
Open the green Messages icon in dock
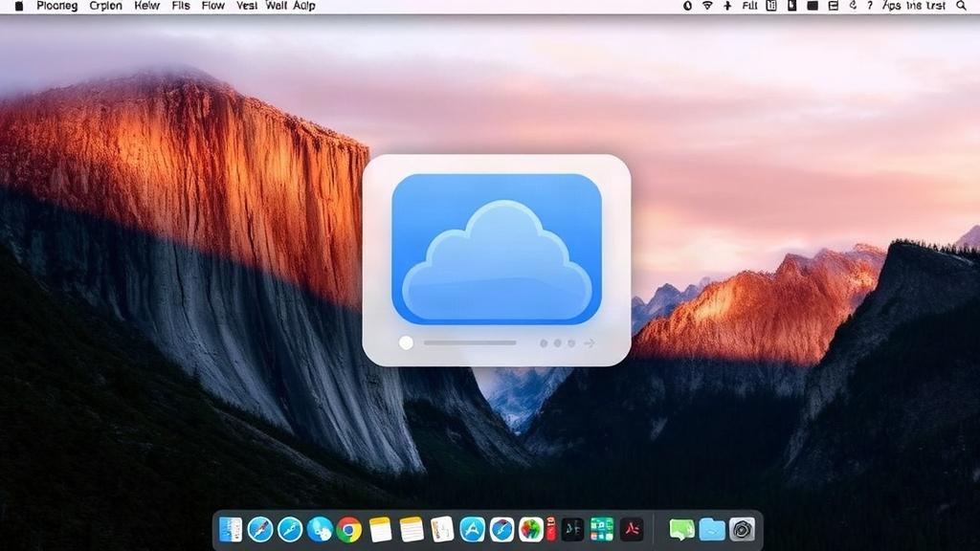click(681, 530)
